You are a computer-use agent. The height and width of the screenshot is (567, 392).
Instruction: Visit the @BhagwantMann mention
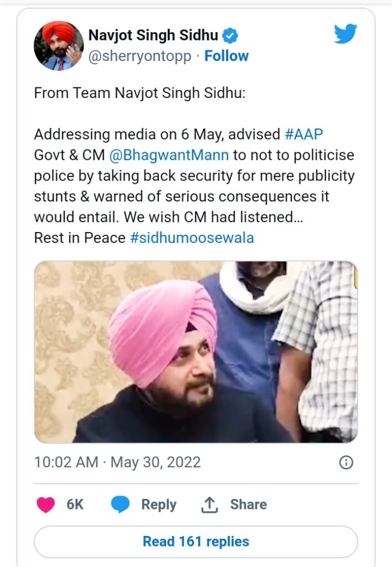pos(169,154)
